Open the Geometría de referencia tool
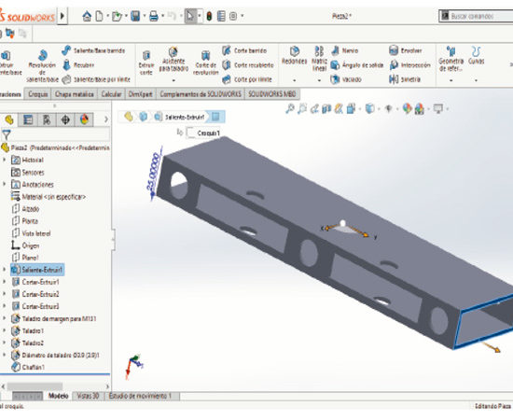 pos(451,59)
